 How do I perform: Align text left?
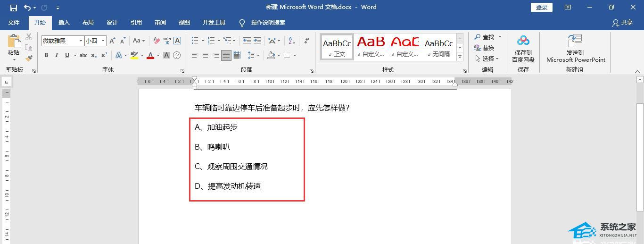[x=195, y=55]
